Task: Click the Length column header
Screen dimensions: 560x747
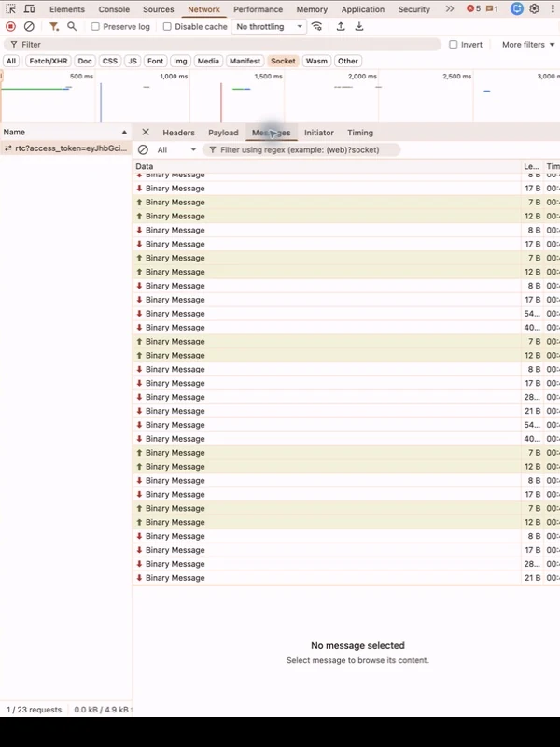Action: coord(532,166)
